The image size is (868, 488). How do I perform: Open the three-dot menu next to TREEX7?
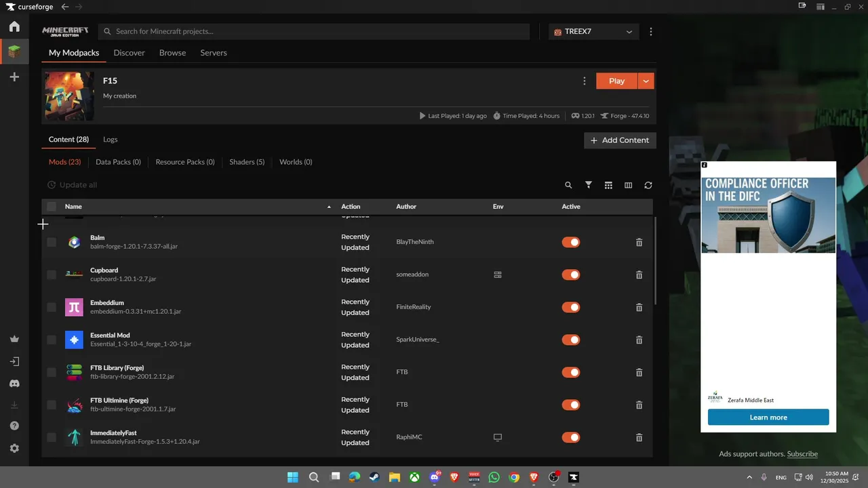click(651, 32)
